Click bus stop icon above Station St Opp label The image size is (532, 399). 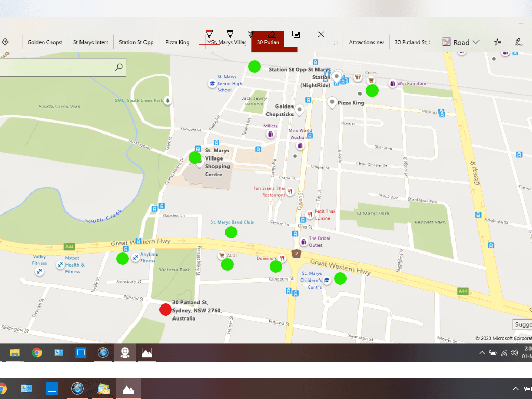[x=315, y=62]
